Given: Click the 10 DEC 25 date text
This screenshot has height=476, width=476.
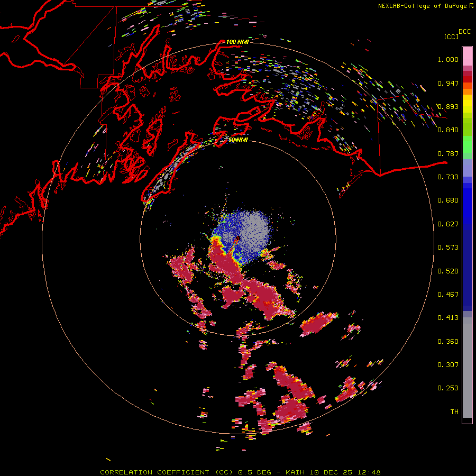Looking at the screenshot, I should pyautogui.click(x=331, y=472).
